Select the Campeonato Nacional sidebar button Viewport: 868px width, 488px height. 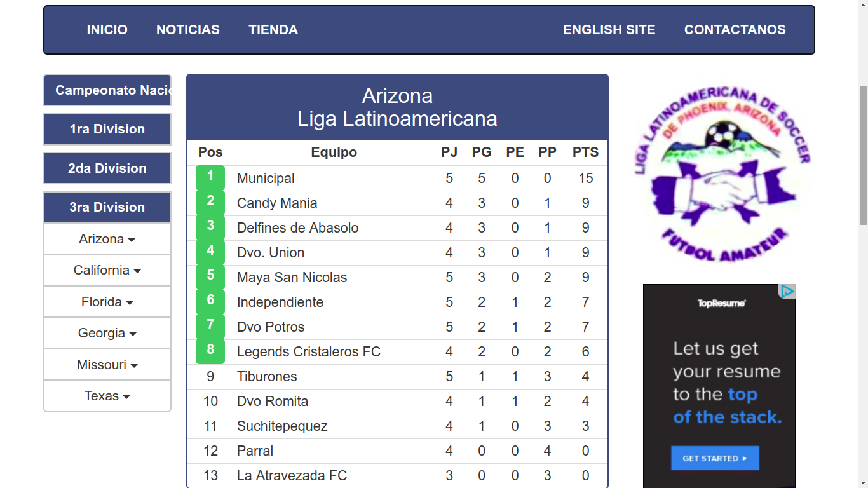click(107, 90)
